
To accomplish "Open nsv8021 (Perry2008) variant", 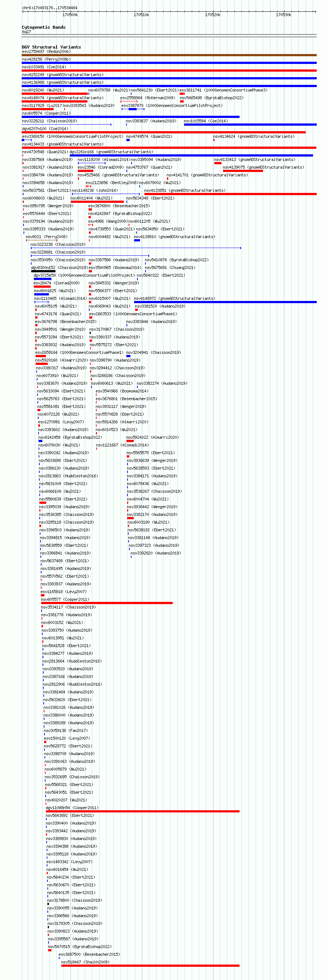I will pyautogui.click(x=47, y=237).
